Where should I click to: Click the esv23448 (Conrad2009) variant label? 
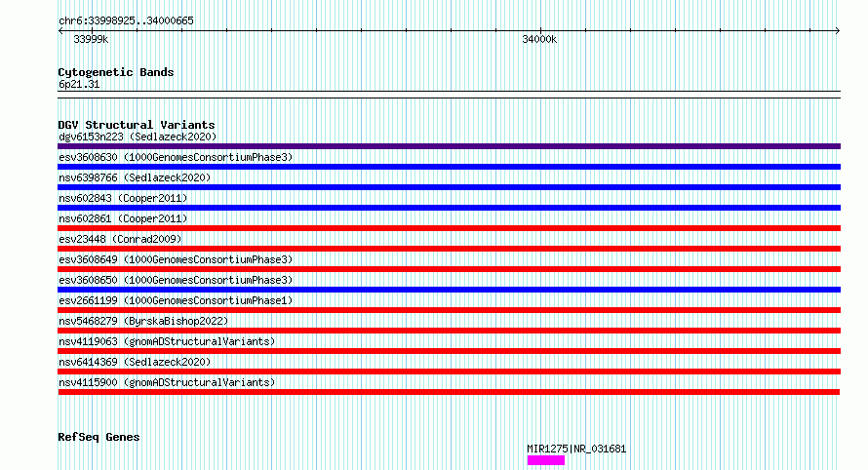[x=120, y=239]
